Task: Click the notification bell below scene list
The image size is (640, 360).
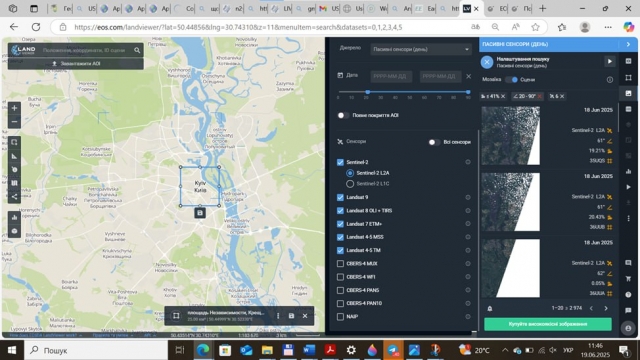Action: pyautogui.click(x=490, y=309)
